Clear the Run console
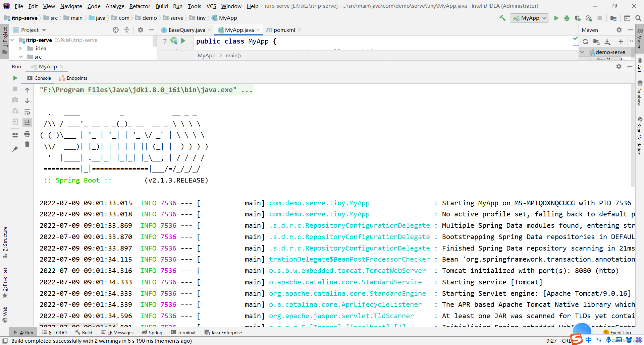Screen dimensions: 644x345 (x=27, y=144)
